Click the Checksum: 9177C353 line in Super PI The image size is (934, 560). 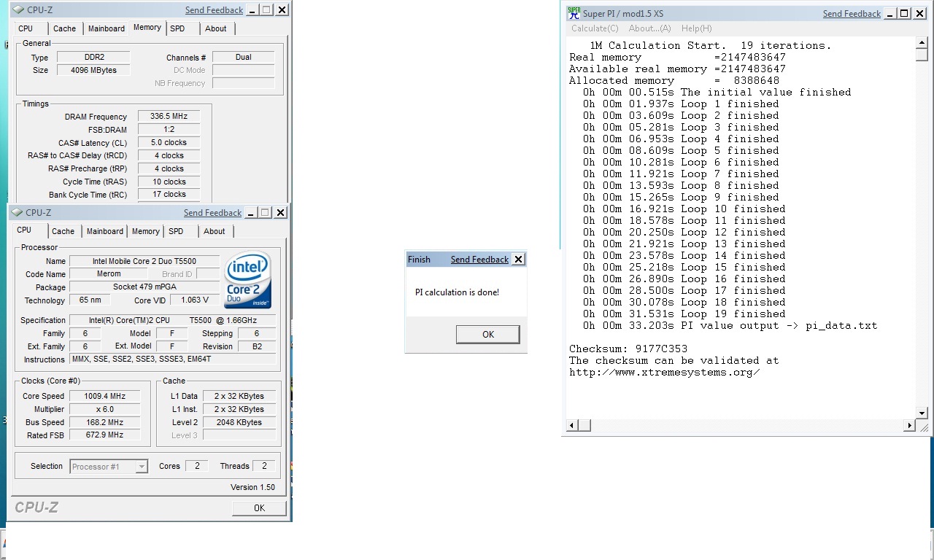click(628, 349)
